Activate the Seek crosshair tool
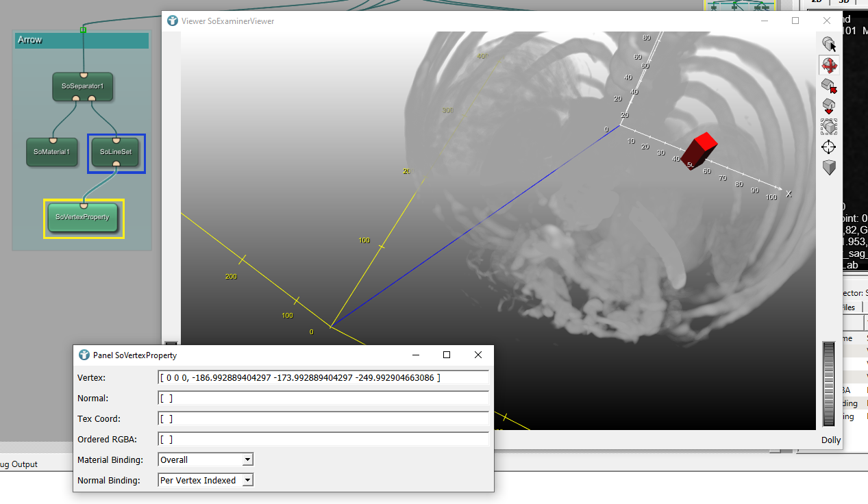The image size is (868, 504). tap(829, 147)
